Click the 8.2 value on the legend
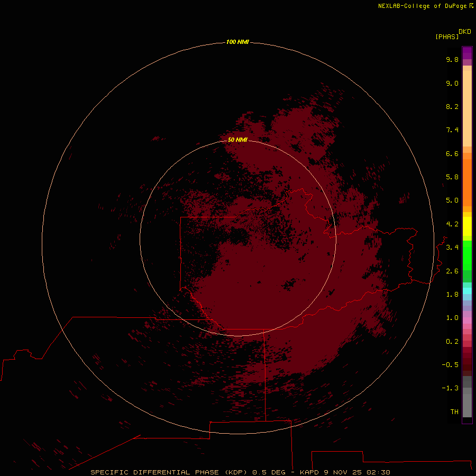 point(452,106)
